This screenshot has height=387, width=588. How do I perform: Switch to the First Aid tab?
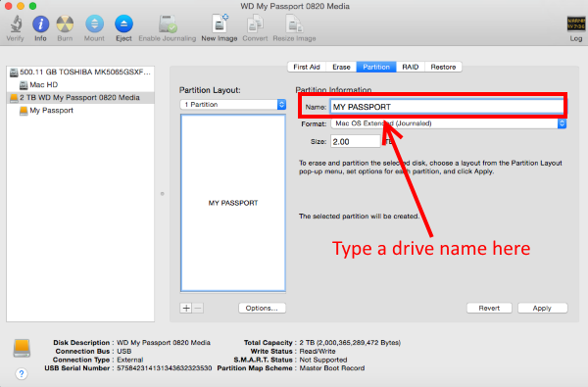[x=307, y=67]
